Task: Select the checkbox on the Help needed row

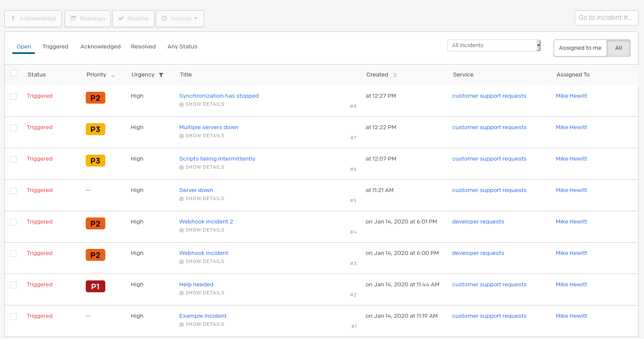Action: tap(13, 285)
